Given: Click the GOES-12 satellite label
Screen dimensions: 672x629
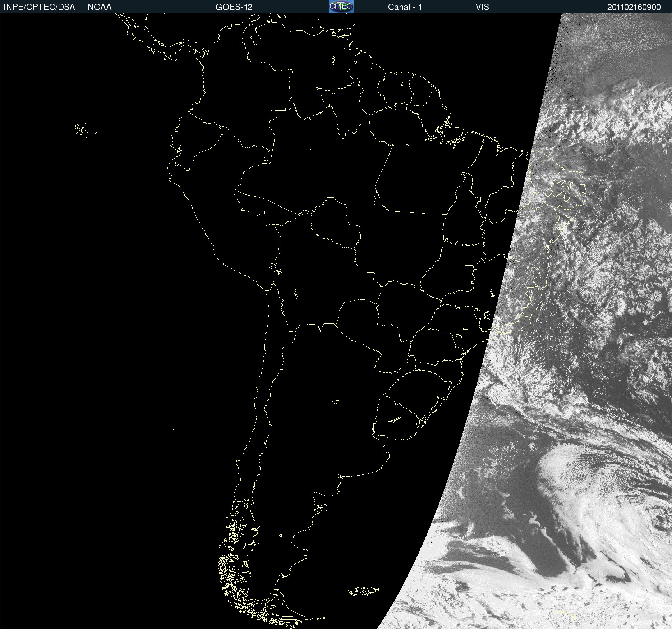Looking at the screenshot, I should [x=234, y=7].
